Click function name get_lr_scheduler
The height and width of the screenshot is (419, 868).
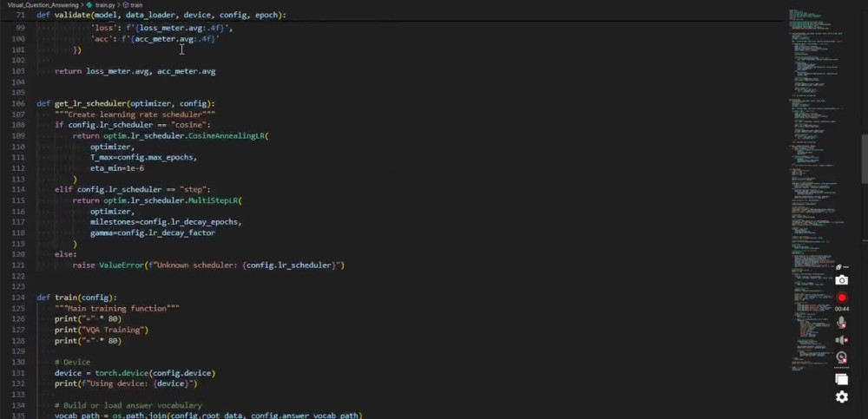click(89, 103)
